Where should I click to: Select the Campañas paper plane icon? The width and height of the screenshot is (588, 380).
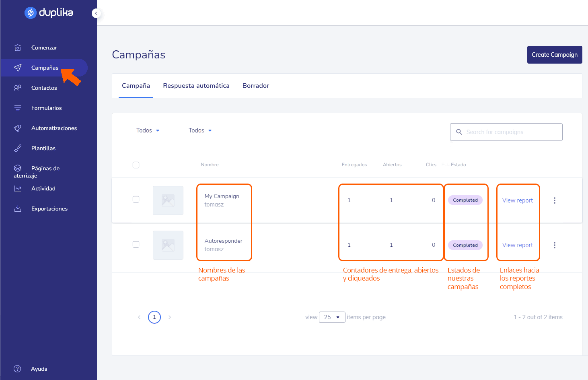click(x=18, y=68)
